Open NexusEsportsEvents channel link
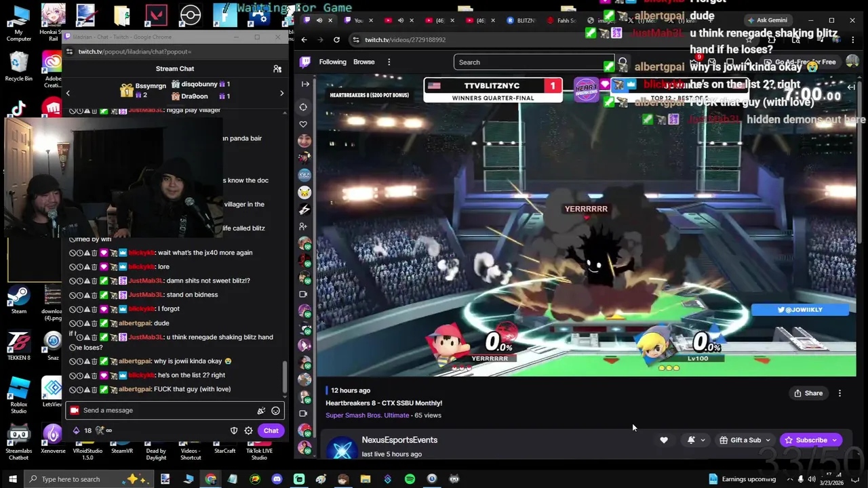Screen dimensions: 868x488 [x=399, y=440]
